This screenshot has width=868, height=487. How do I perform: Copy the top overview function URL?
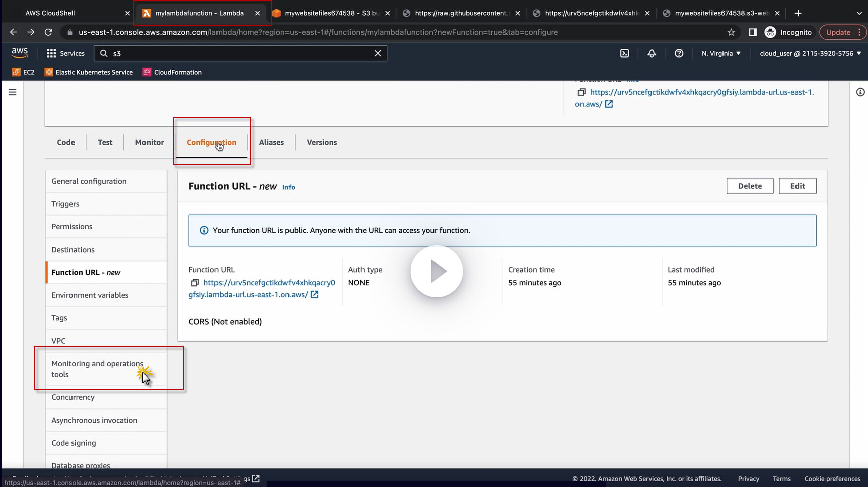point(582,92)
